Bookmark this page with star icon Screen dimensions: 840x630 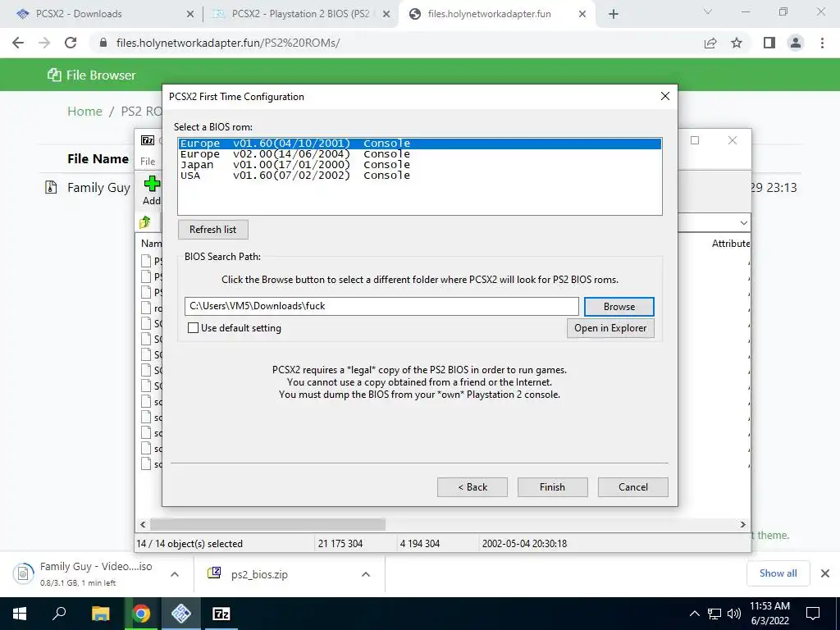[x=737, y=43]
